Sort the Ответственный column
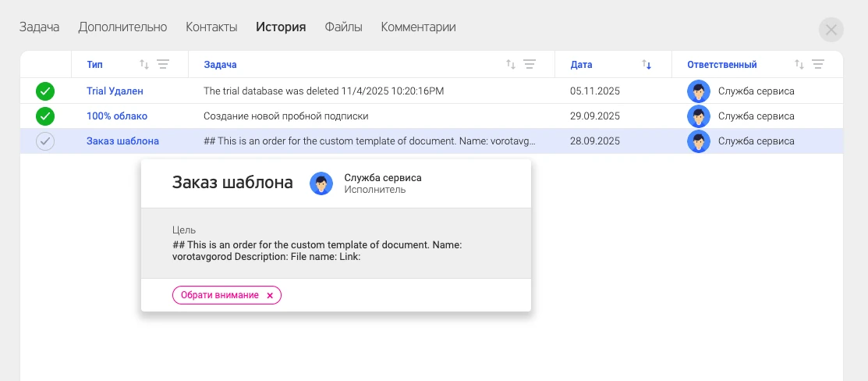 click(799, 64)
